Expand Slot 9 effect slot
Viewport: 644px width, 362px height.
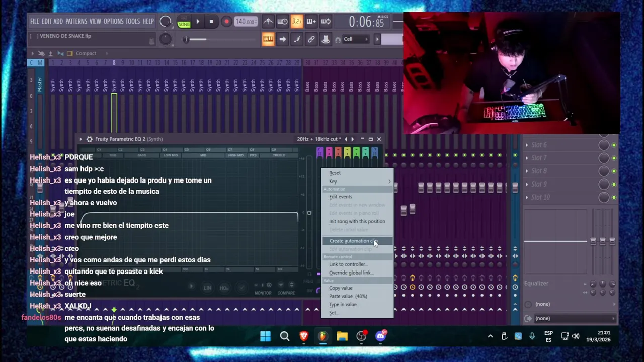(527, 184)
